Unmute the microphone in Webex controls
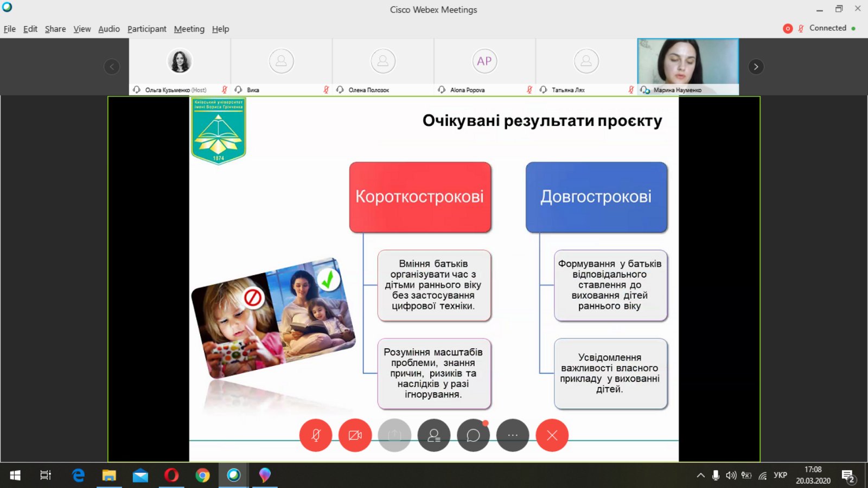Viewport: 868px width, 488px height. click(316, 435)
